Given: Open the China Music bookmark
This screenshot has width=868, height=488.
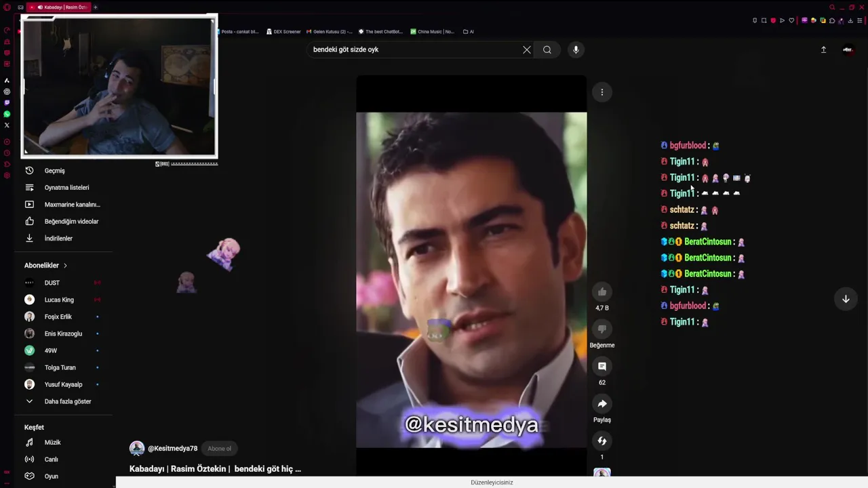Looking at the screenshot, I should 433,32.
